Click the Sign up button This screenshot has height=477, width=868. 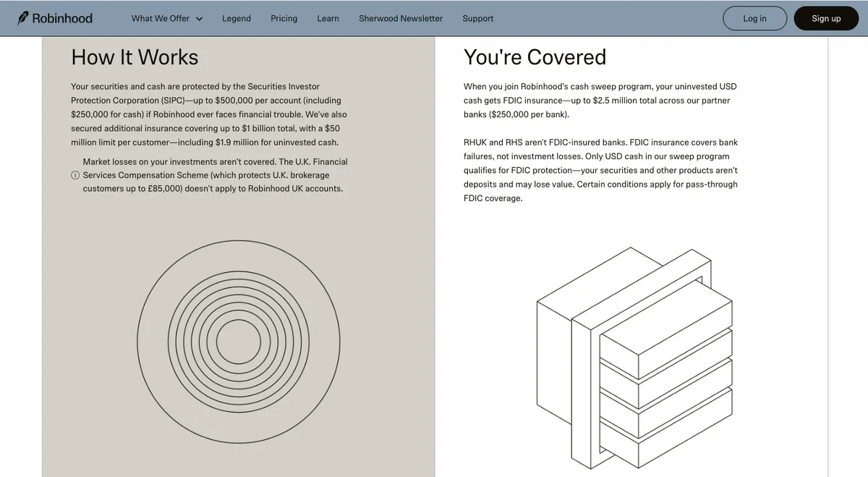[826, 18]
